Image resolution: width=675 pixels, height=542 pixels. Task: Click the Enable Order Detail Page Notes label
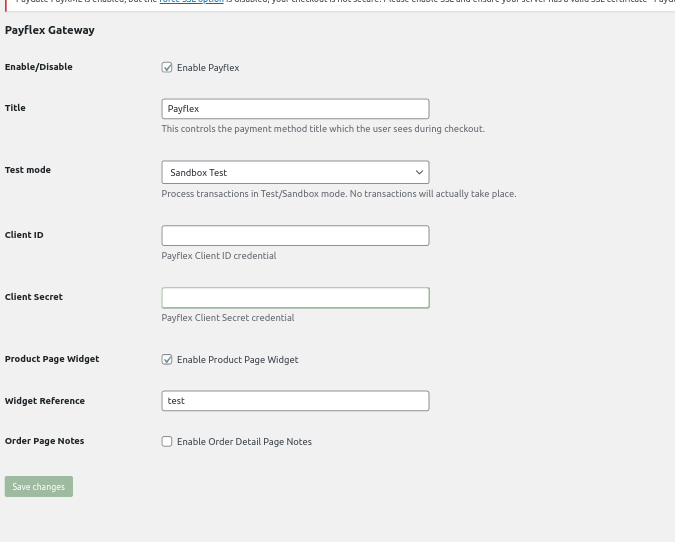pos(245,442)
